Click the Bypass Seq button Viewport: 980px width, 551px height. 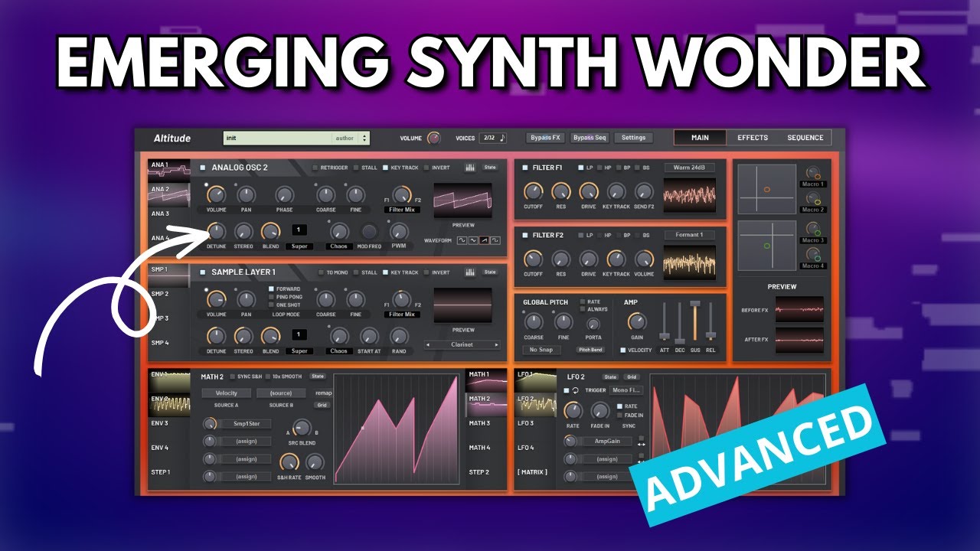[x=590, y=138]
